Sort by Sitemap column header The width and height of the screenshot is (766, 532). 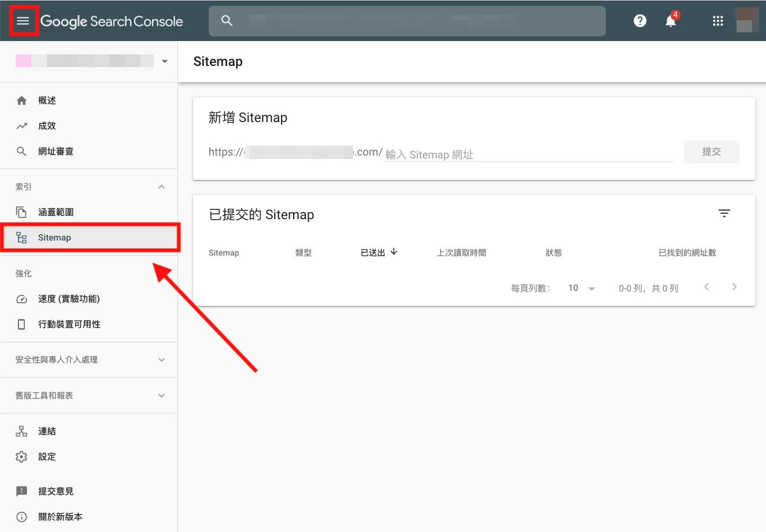click(x=224, y=253)
